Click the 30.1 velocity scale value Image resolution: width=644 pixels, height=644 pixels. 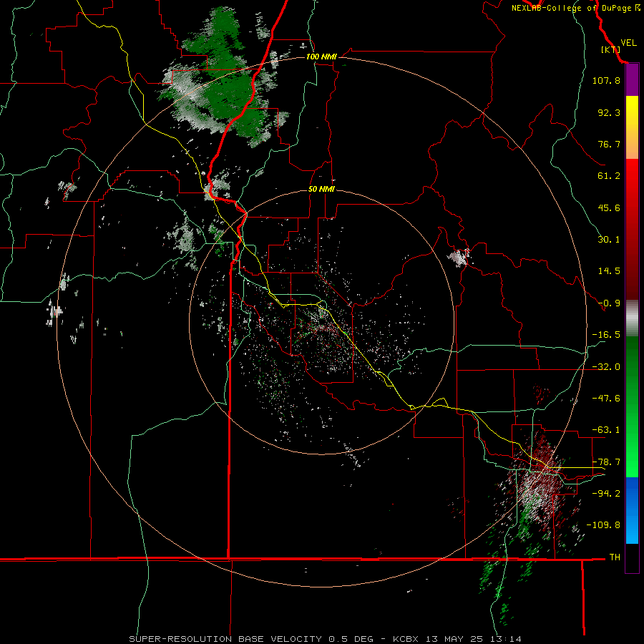click(x=609, y=240)
